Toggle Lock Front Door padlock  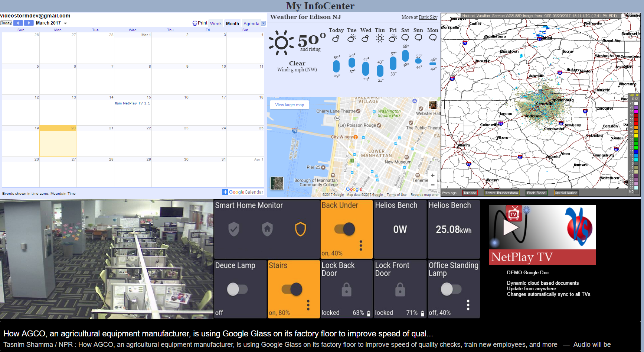click(400, 290)
